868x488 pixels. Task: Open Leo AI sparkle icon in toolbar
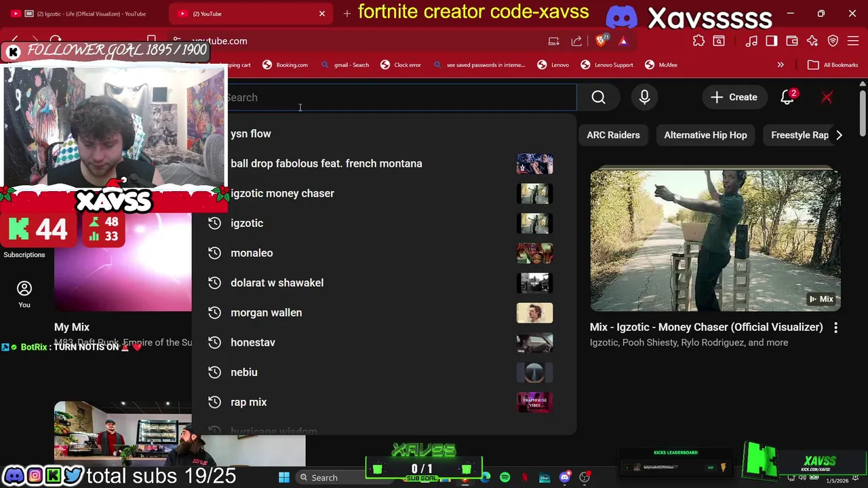click(x=812, y=41)
